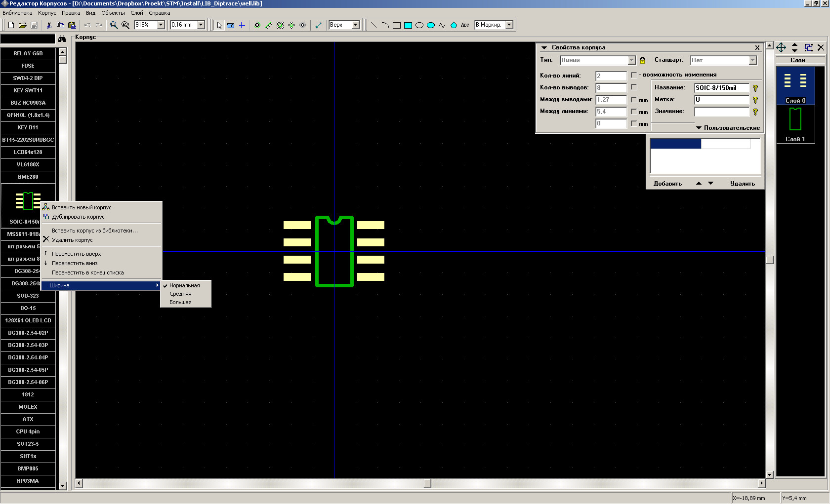Toggle the mm checkbox for Между выводами
This screenshot has width=830, height=504.
tap(634, 100)
